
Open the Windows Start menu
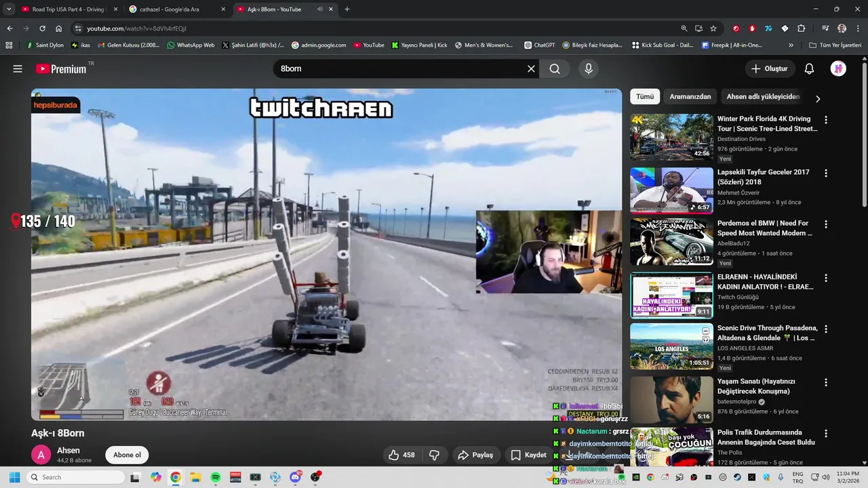[14, 477]
